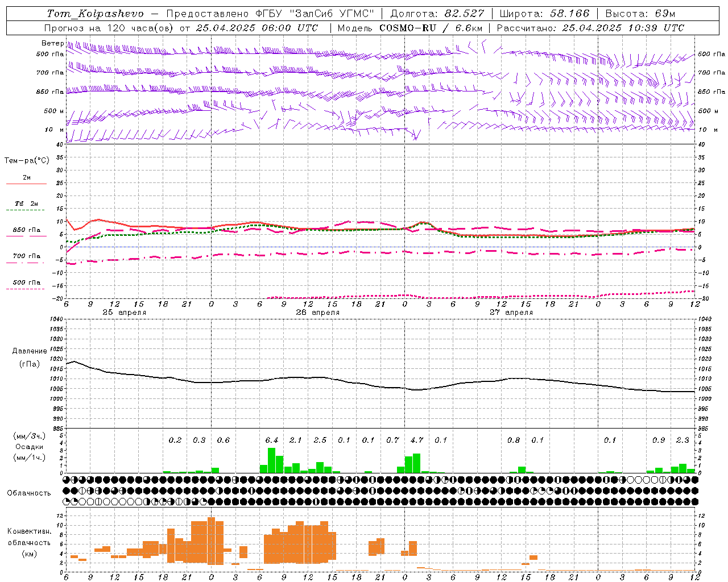The width and height of the screenshot is (728, 582).
Task: Click the Давление pressure panel label
Action: (30, 351)
